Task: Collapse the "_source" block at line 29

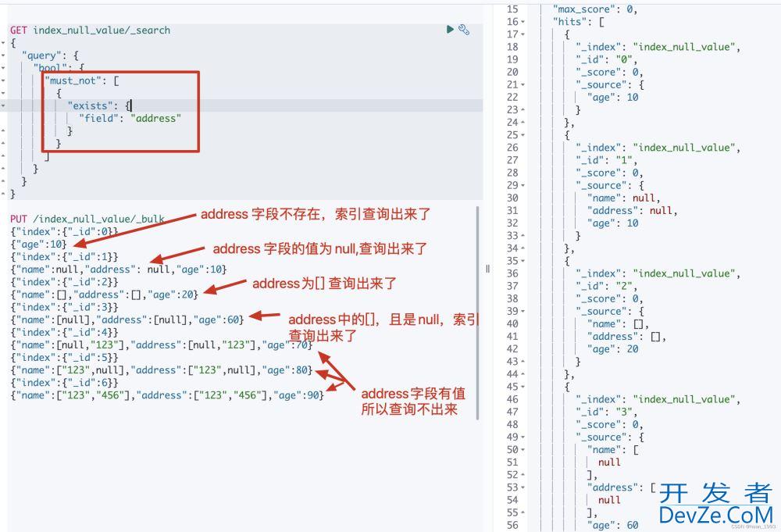Action: click(x=523, y=185)
